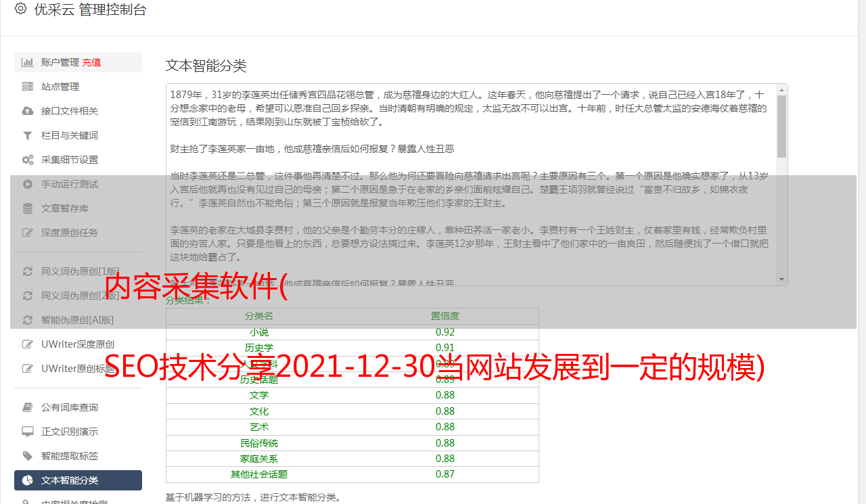Click the server icon beside 站点管理
Screen dimensions: 866x504
(28, 87)
